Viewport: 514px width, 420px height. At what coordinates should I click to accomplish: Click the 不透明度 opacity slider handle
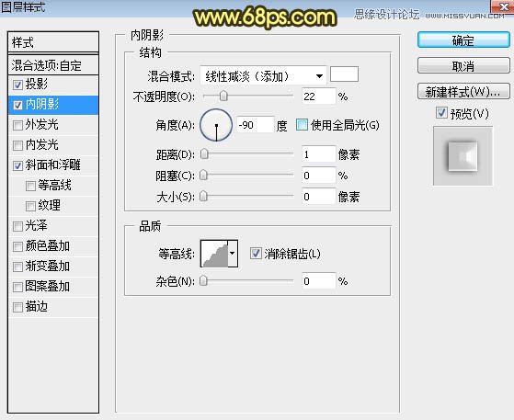[x=223, y=96]
